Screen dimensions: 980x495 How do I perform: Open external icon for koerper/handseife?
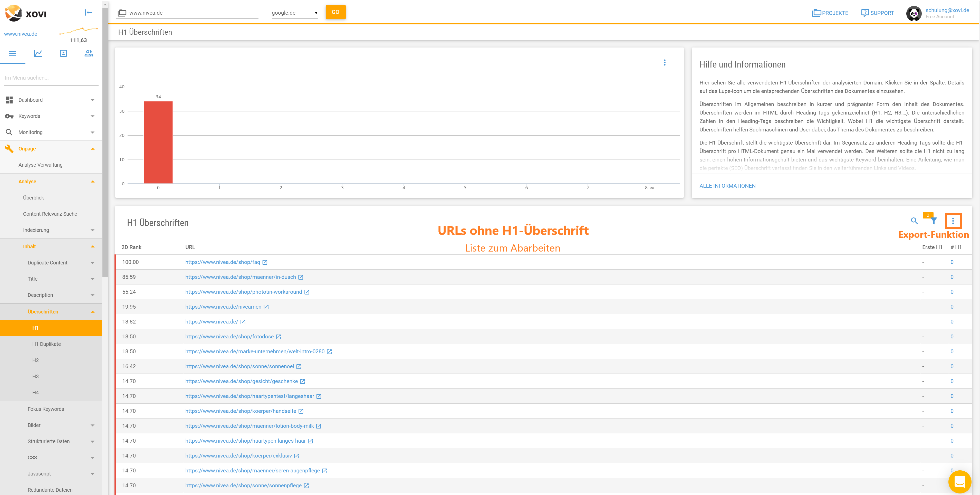(301, 411)
